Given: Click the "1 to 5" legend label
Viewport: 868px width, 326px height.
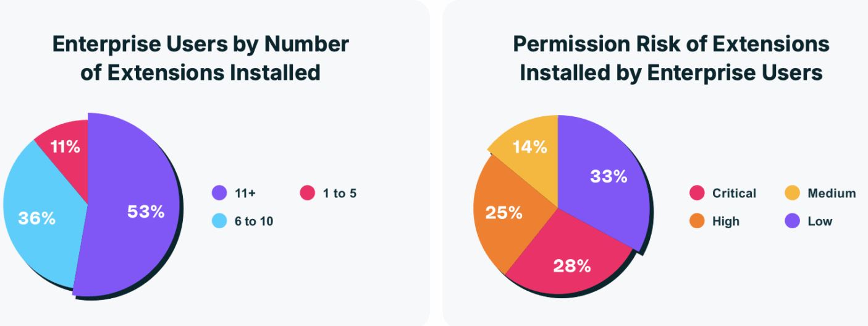Looking at the screenshot, I should click(339, 194).
